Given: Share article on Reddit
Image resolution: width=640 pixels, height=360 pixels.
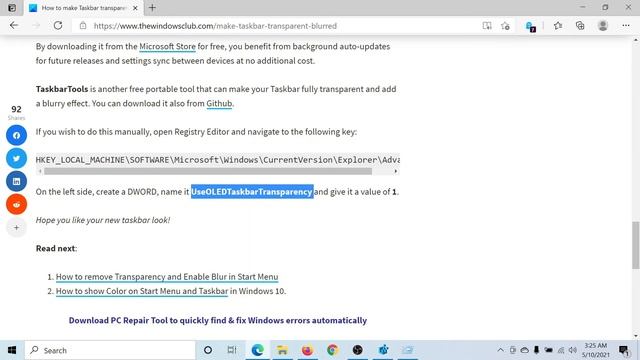Looking at the screenshot, I should [16, 204].
